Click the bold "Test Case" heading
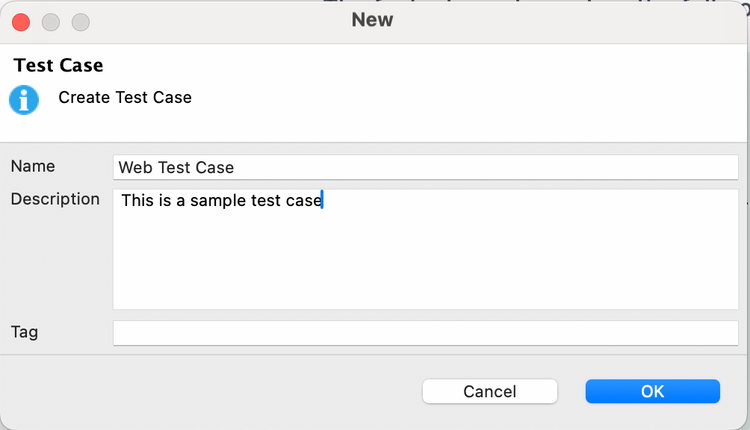750x430 pixels. pyautogui.click(x=59, y=66)
